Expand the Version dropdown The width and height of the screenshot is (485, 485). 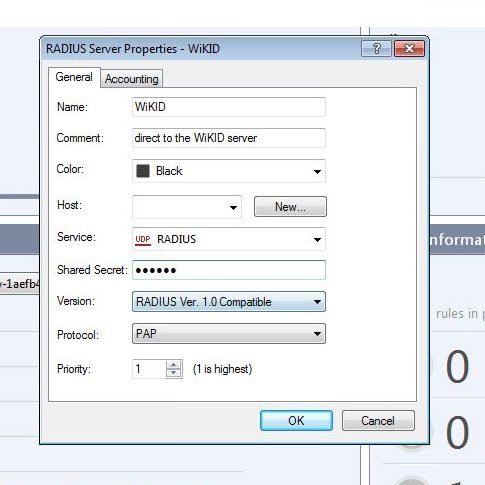[x=229, y=302]
